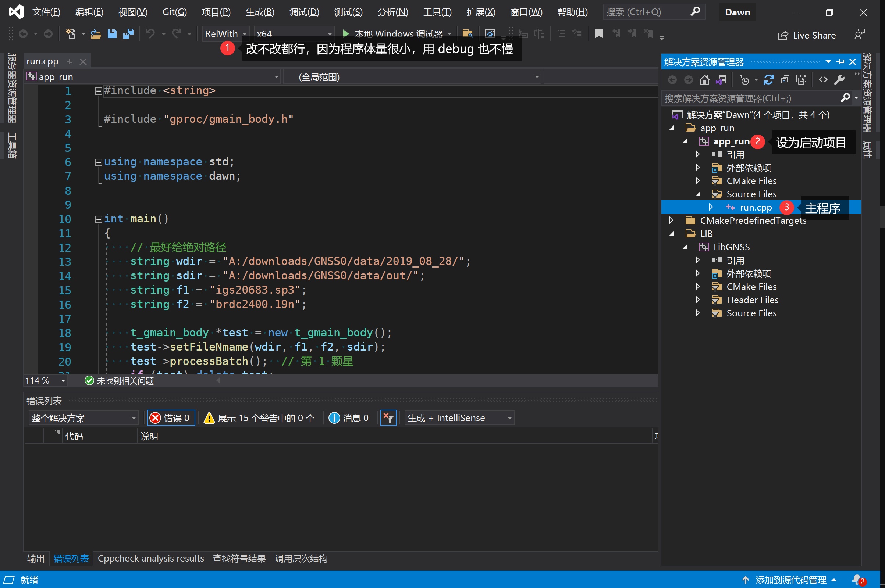Image resolution: width=885 pixels, height=588 pixels.
Task: Toggle the 15 warnings filter button
Action: (259, 418)
